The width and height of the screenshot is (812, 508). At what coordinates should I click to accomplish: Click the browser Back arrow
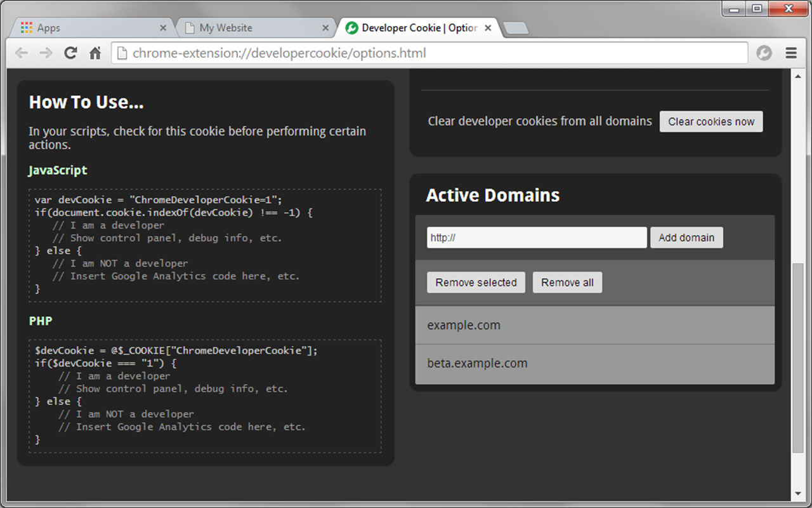pos(22,53)
